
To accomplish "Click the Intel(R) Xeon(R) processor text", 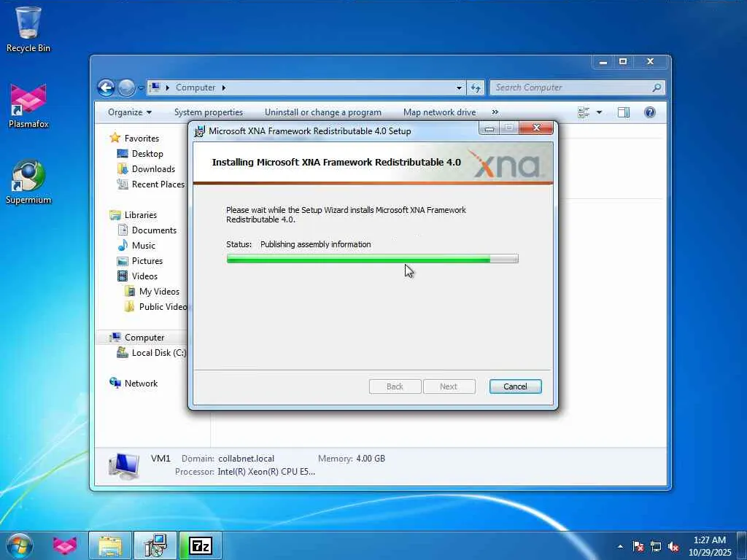I will coord(266,472).
